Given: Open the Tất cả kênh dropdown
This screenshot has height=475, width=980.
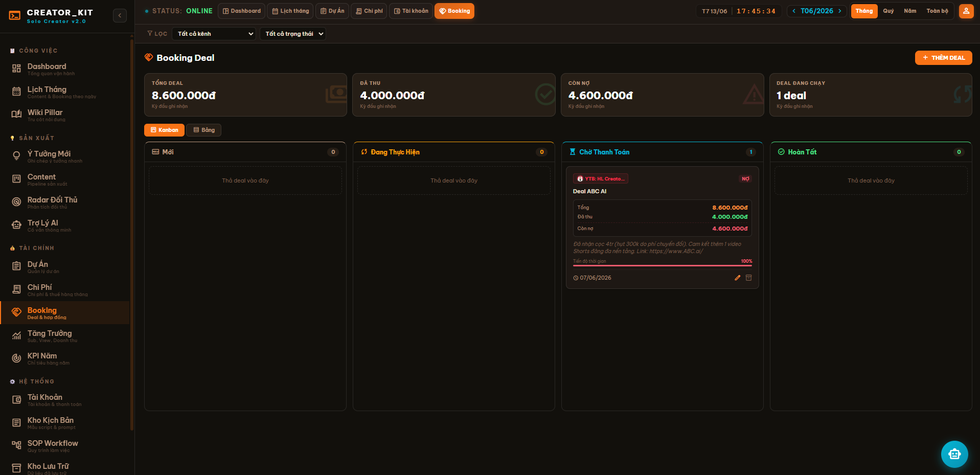Looking at the screenshot, I should pyautogui.click(x=214, y=34).
